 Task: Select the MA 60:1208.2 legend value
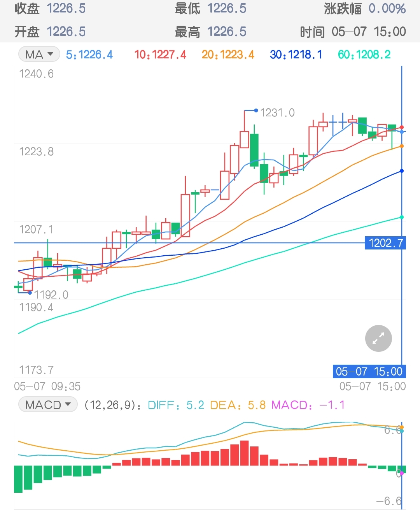364,54
